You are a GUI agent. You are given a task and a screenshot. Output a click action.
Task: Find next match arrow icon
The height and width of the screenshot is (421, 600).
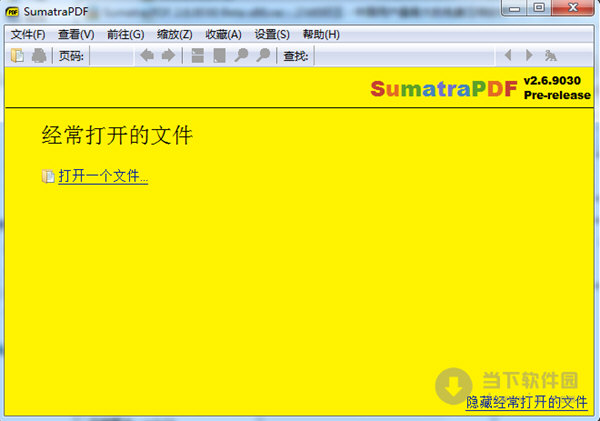[x=529, y=55]
